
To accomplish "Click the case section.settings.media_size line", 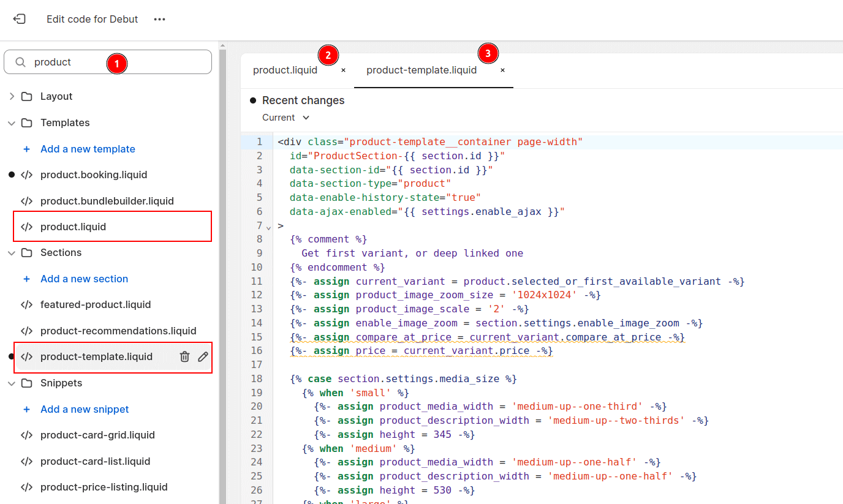I will point(404,378).
